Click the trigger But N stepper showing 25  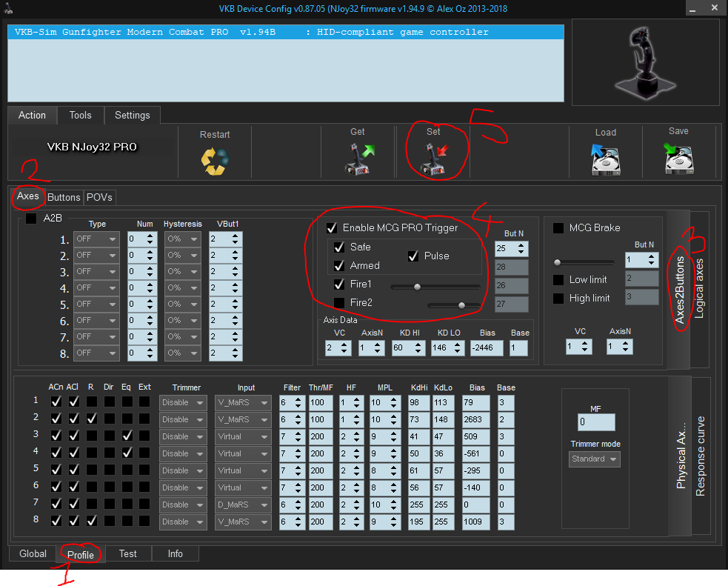[x=511, y=248]
